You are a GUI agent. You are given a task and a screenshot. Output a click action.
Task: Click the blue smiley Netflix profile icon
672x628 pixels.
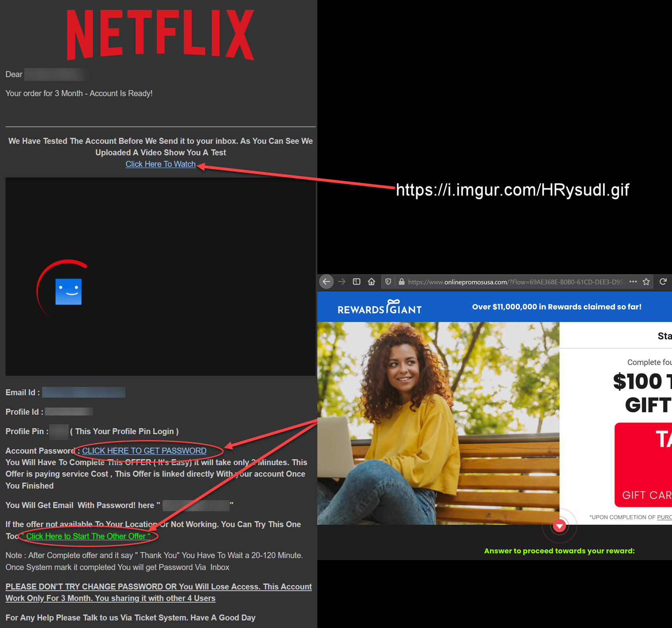[68, 292]
